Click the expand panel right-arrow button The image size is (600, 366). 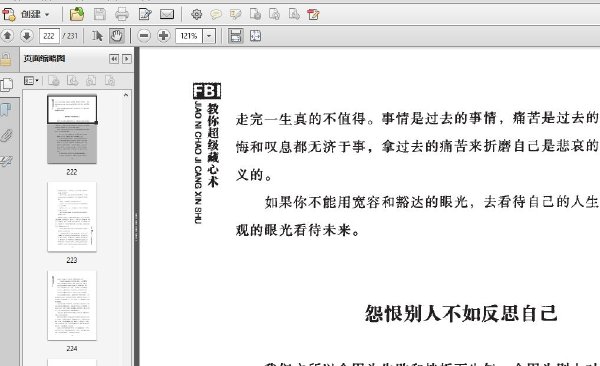pyautogui.click(x=127, y=59)
